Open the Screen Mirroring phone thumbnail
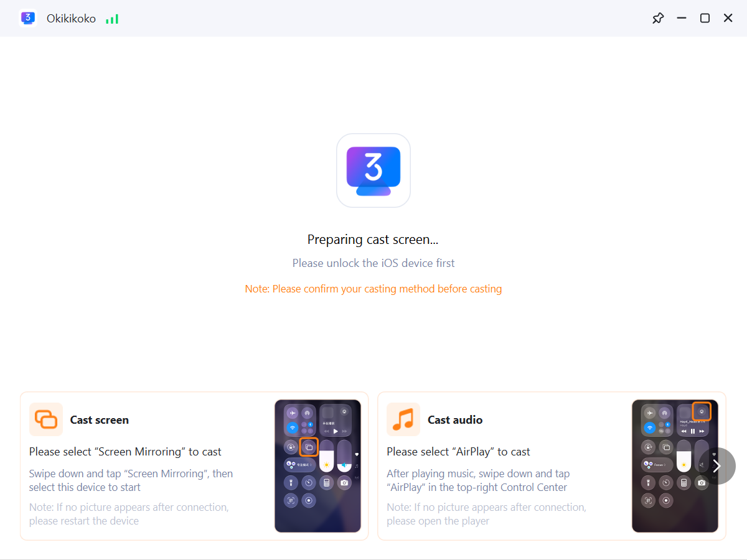 tap(318, 466)
